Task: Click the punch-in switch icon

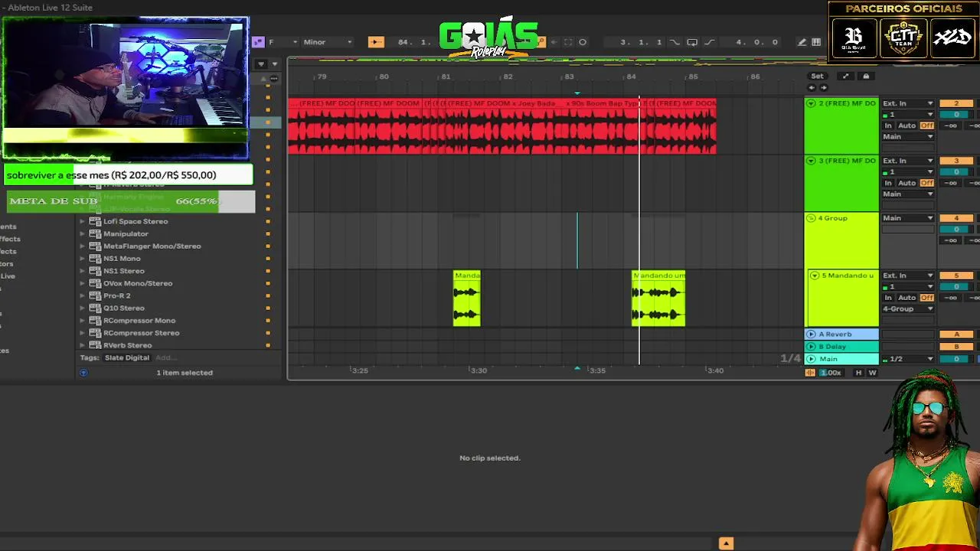Action: coord(675,42)
